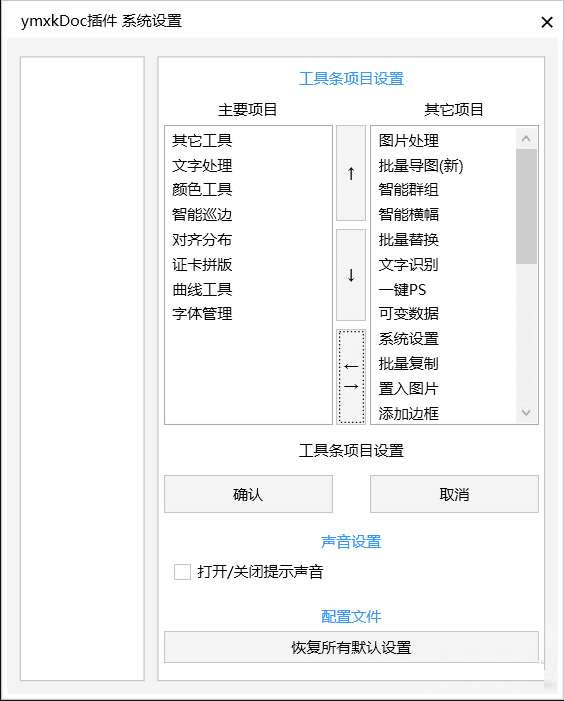The width and height of the screenshot is (564, 701).
Task: Select 文字处理 in the 主要项目 list
Action: point(202,166)
